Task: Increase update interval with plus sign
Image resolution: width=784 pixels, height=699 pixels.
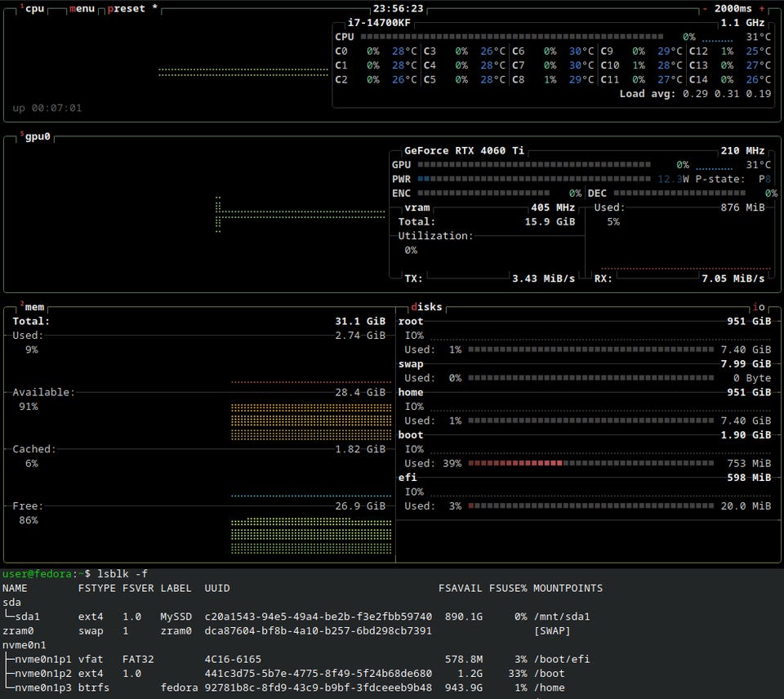Action: pyautogui.click(x=762, y=8)
